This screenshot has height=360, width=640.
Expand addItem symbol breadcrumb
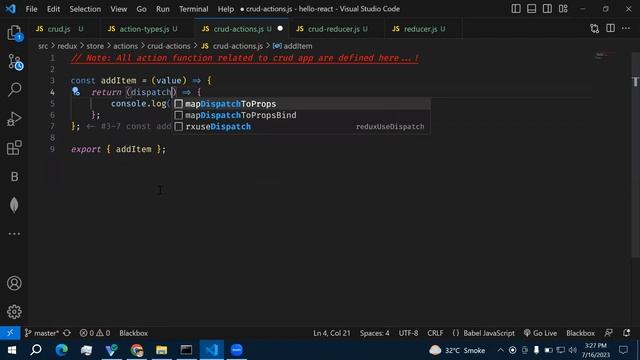[293, 46]
